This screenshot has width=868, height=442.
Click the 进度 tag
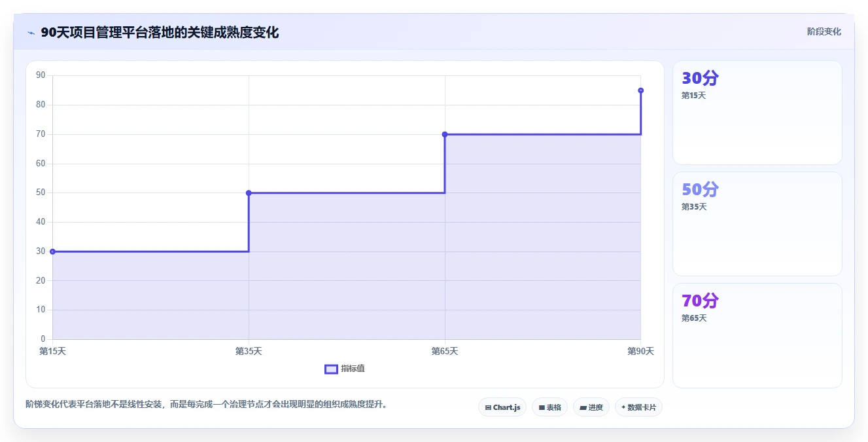(591, 407)
